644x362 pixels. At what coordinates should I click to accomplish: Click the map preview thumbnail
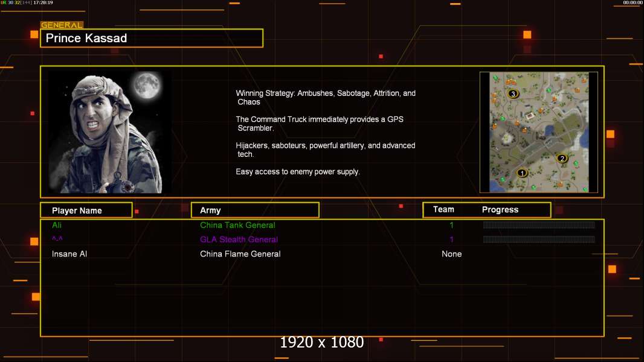coord(538,132)
